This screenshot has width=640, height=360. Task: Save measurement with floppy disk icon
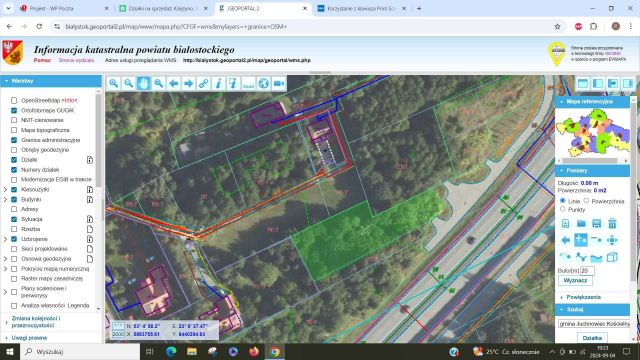click(596, 223)
